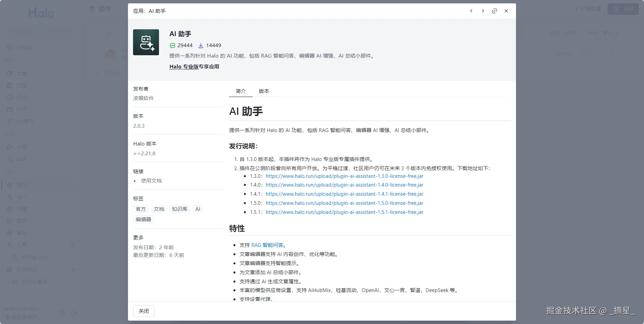This screenshot has height=324, width=644.
Task: Open the Halo 专业版 link
Action: 184,67
